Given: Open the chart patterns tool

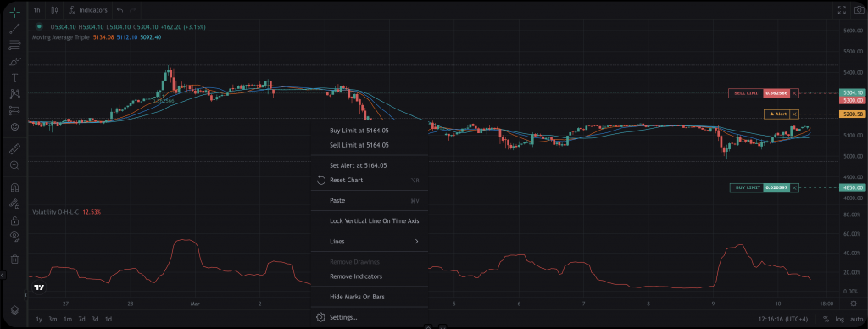Looking at the screenshot, I should (x=15, y=94).
